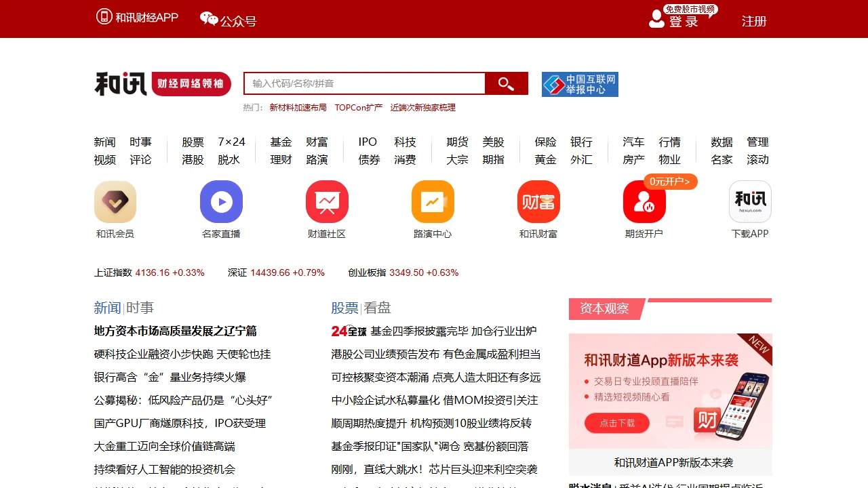Select 基金 from the navigation bar

[280, 142]
